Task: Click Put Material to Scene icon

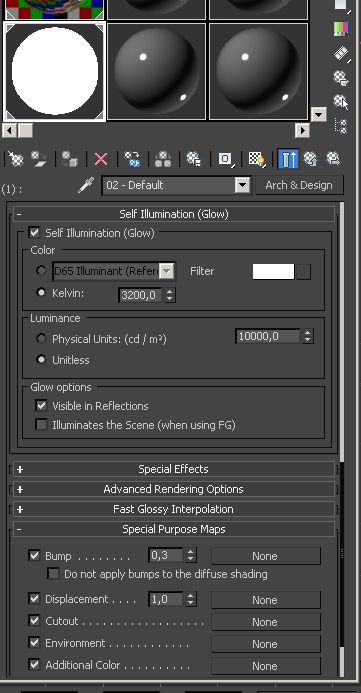Action: point(39,158)
